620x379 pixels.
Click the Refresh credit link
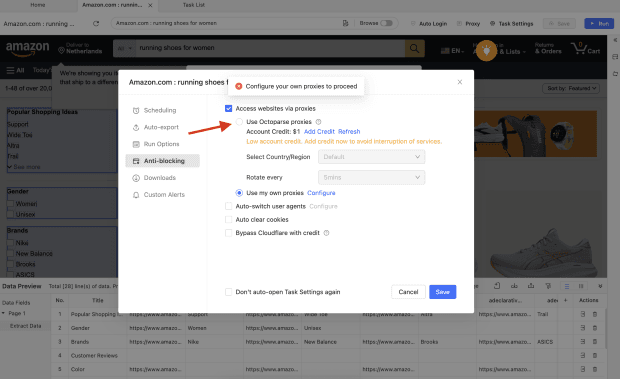[349, 132]
